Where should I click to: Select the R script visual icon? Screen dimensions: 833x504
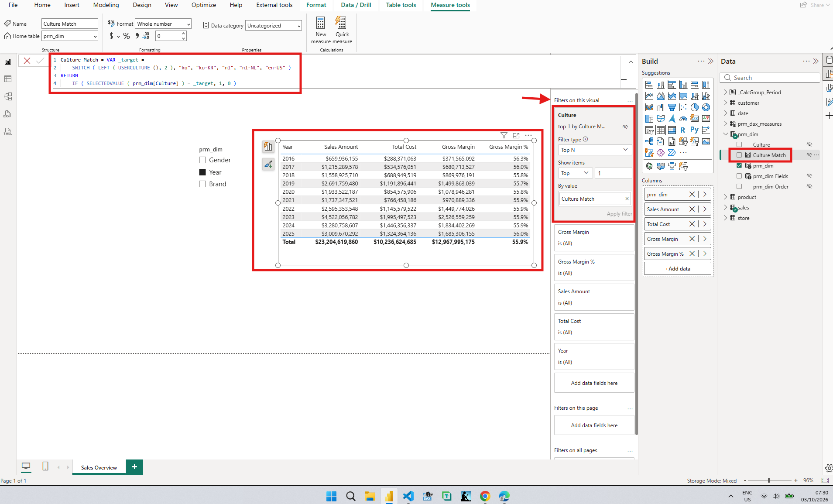(x=683, y=130)
